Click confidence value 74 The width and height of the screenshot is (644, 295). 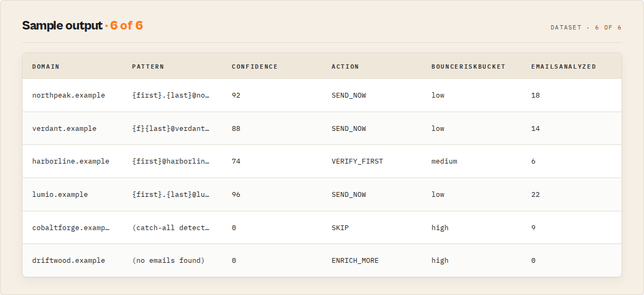(236, 161)
